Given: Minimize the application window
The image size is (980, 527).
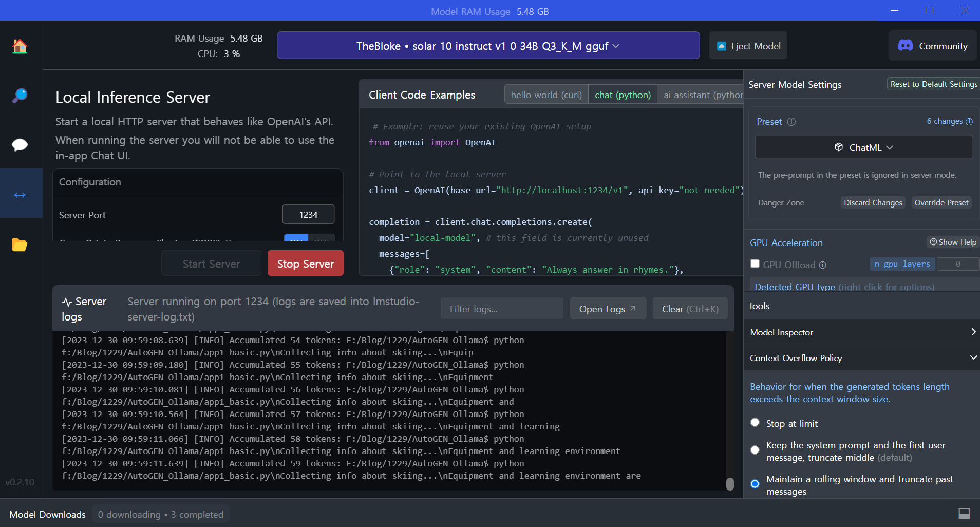Looking at the screenshot, I should pos(894,10).
